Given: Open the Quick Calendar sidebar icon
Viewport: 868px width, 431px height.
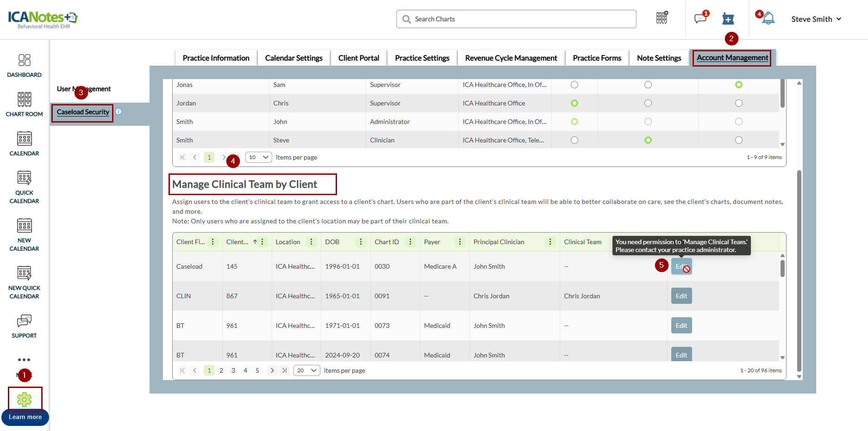Looking at the screenshot, I should coord(24,187).
